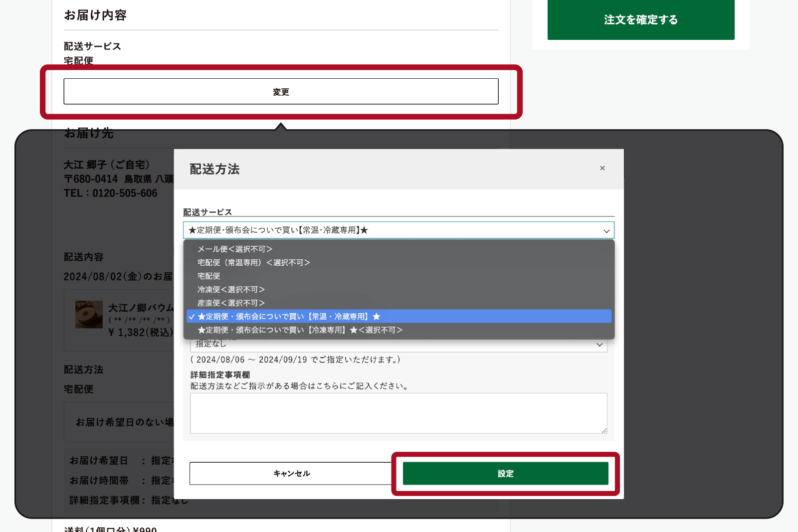Click the キャンセル button
The height and width of the screenshot is (532, 798).
click(x=291, y=473)
